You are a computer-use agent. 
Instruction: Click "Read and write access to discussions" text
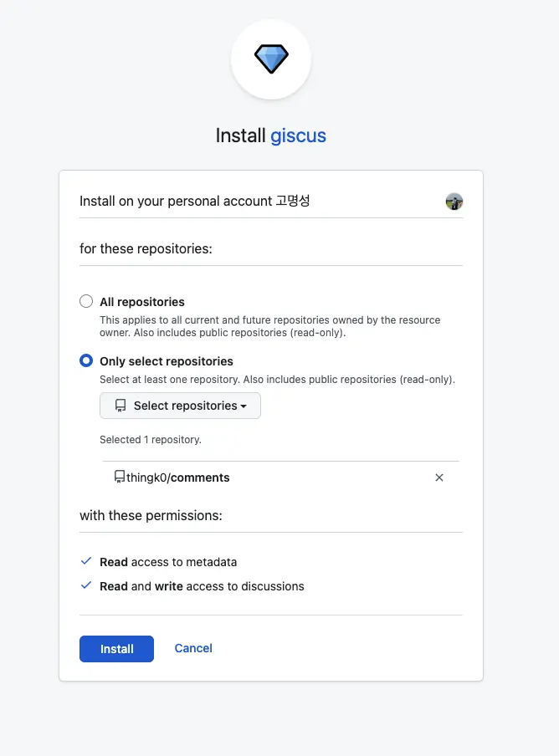(x=202, y=586)
